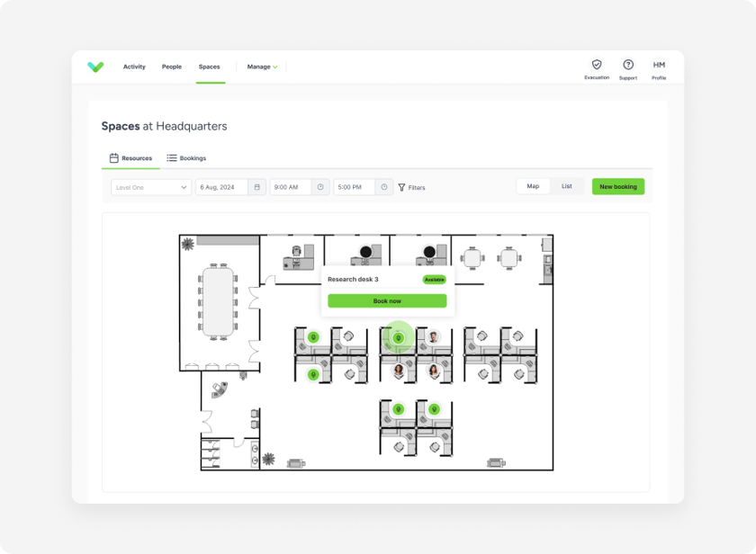Go to the Activity page
Screen dimensions: 756x554
[134, 67]
